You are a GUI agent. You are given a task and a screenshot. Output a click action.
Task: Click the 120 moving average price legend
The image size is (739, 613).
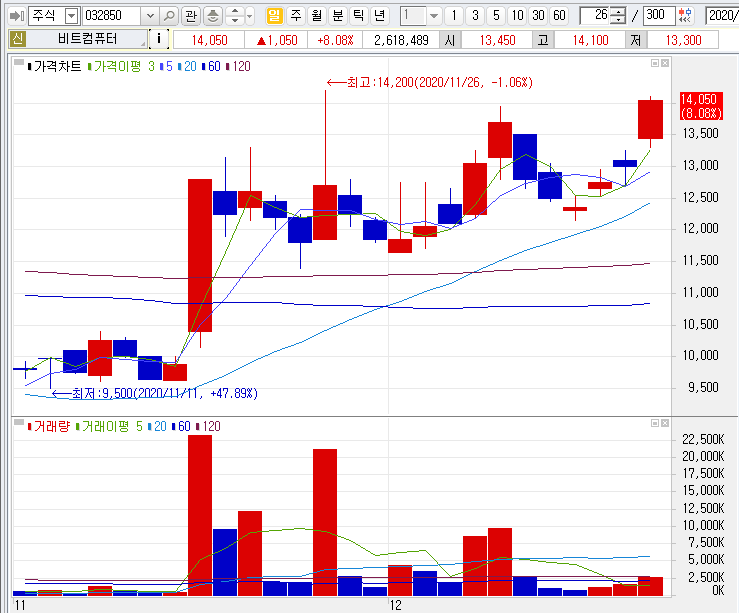pyautogui.click(x=238, y=66)
